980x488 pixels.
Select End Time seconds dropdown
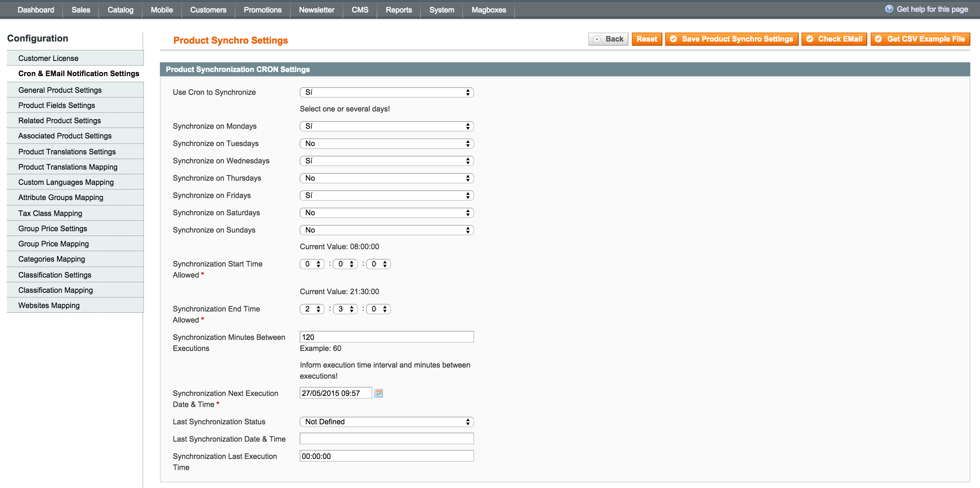click(379, 309)
